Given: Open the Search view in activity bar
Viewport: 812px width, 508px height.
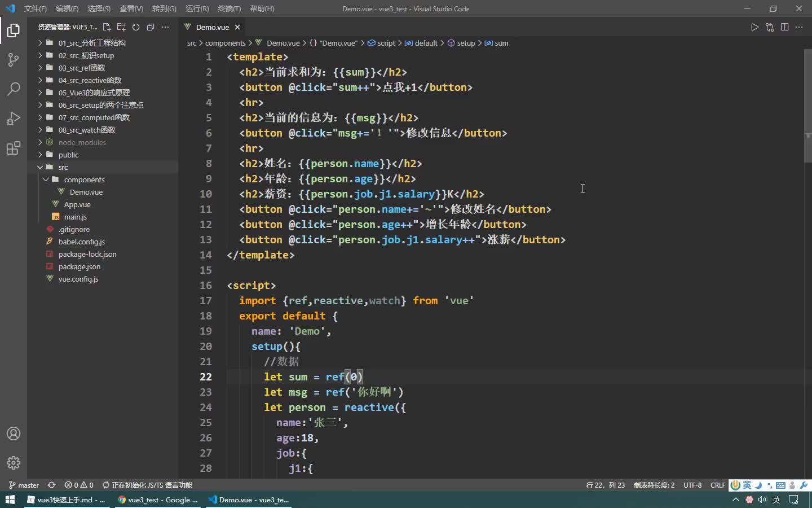Looking at the screenshot, I should (x=14, y=89).
